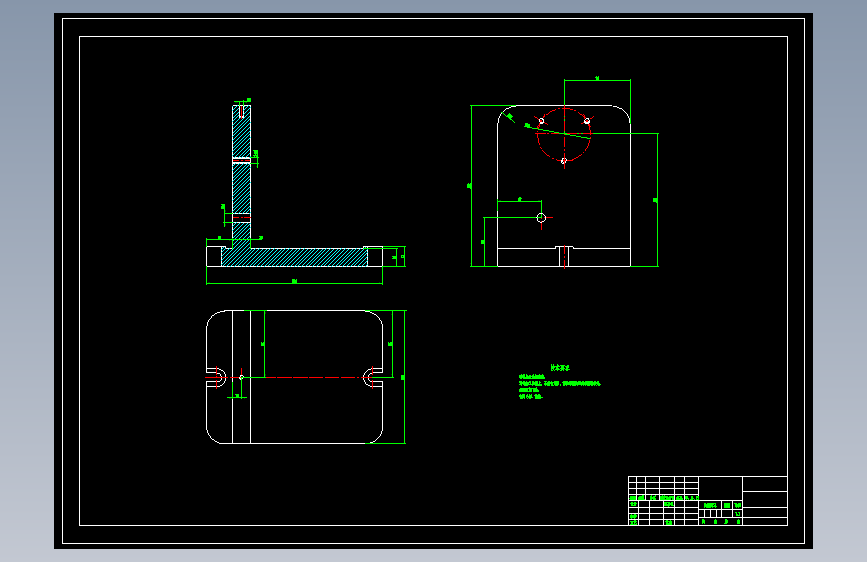This screenshot has height=562, width=867.
Task: Select the small hole on top-view centerline
Action: [242, 377]
